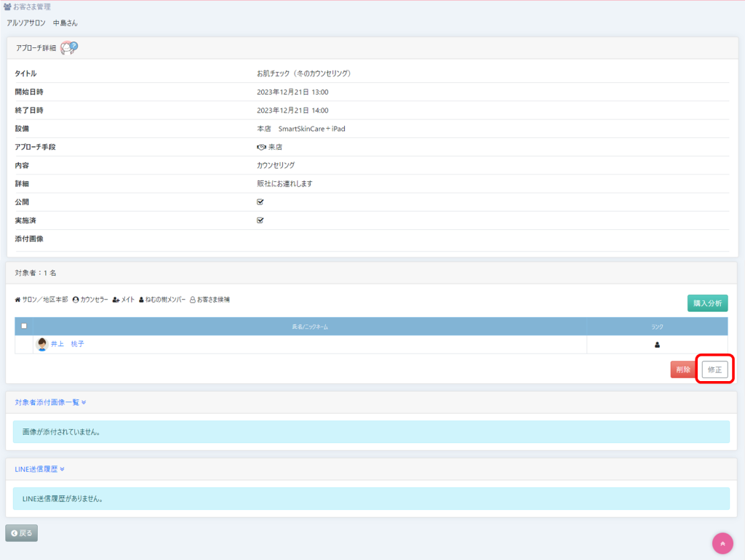Click the メイト legend icon
Image resolution: width=745 pixels, height=560 pixels.
click(x=116, y=300)
